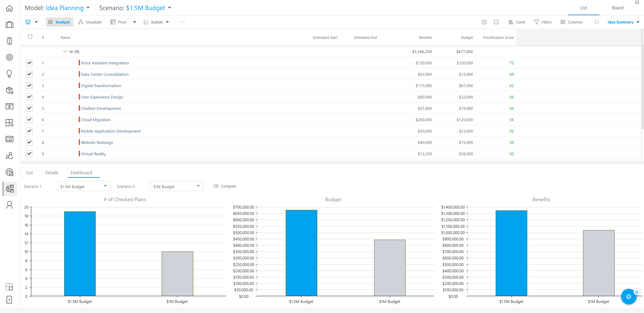
Task: Switch to the Board tab
Action: click(x=617, y=8)
